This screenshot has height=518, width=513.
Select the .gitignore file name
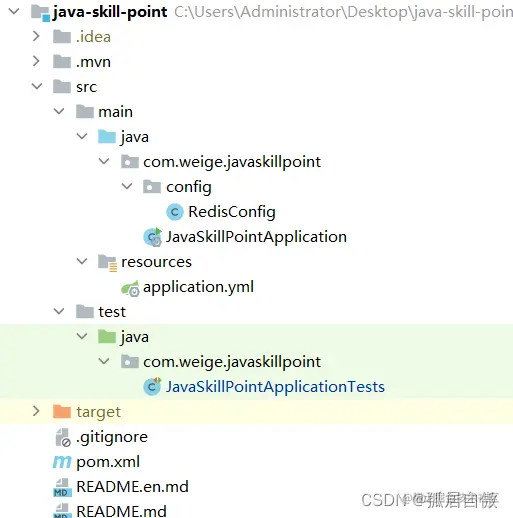coord(112,437)
